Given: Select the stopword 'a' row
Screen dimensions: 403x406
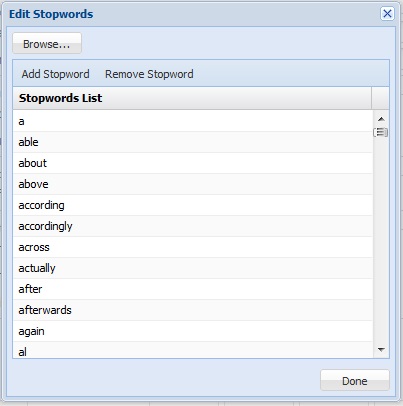Looking at the screenshot, I should [193, 121].
